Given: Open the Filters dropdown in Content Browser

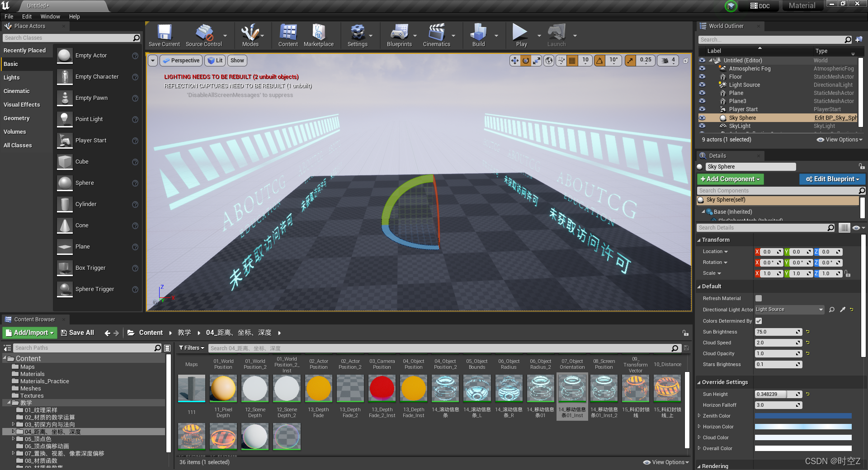Looking at the screenshot, I should click(x=192, y=348).
